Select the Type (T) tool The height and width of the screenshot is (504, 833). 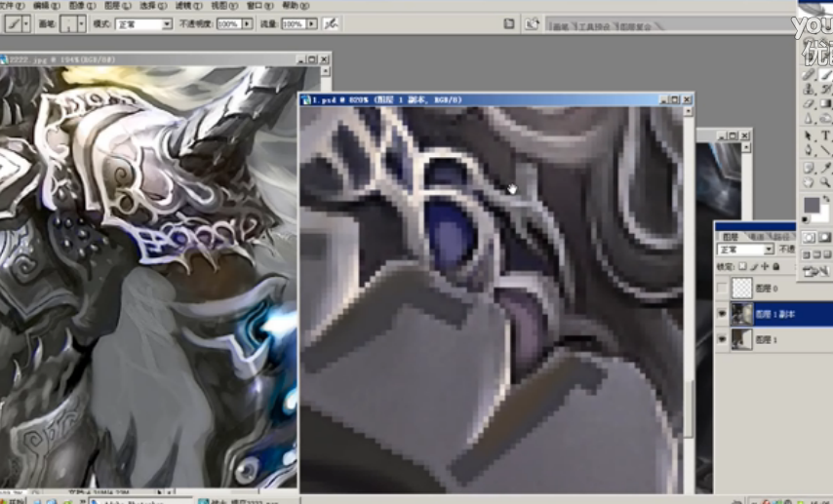(825, 136)
